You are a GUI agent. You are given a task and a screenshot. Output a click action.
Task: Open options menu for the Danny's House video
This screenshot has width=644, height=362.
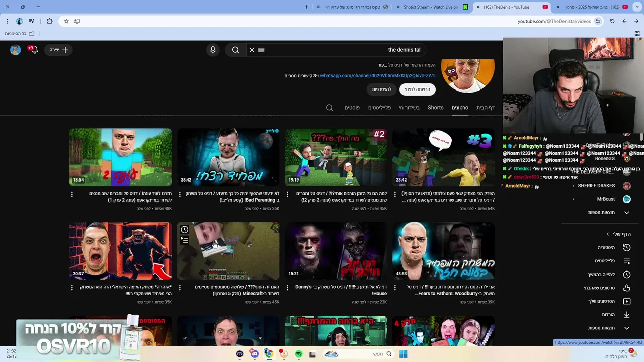coord(287,288)
